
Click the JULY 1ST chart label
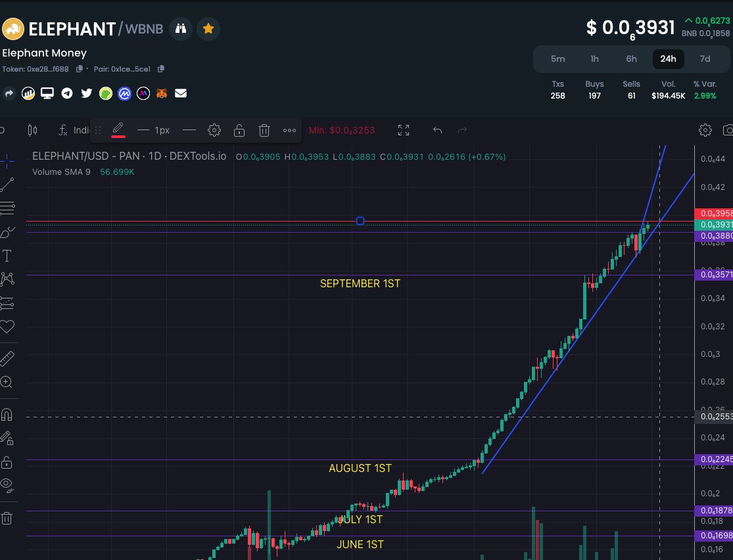click(360, 519)
